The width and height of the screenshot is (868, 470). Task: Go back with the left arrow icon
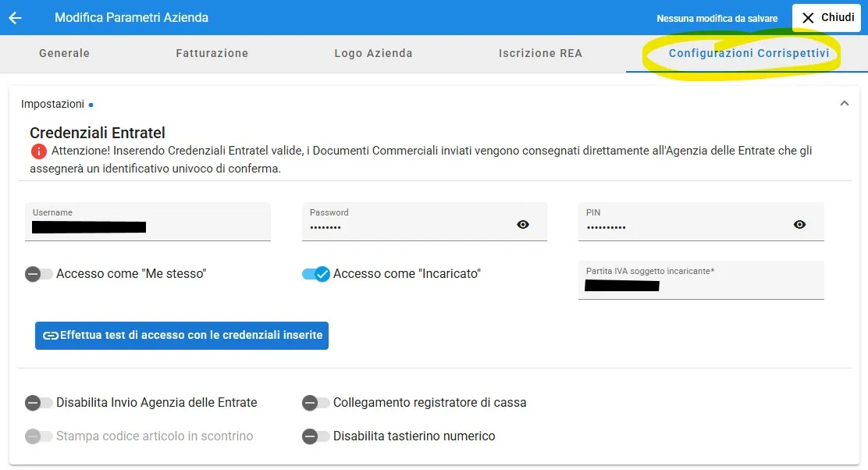tap(15, 18)
